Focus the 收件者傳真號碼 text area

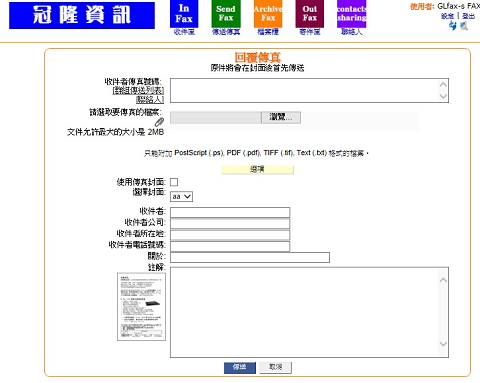point(309,90)
